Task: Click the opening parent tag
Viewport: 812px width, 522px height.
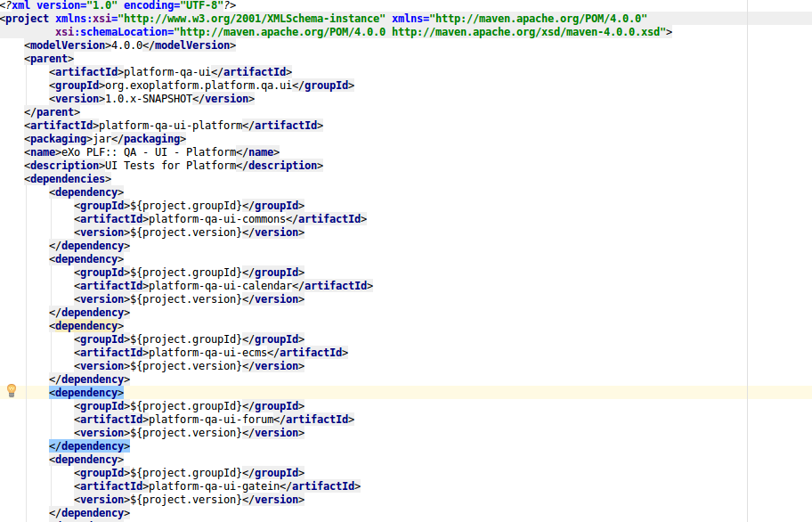Action: 49,59
